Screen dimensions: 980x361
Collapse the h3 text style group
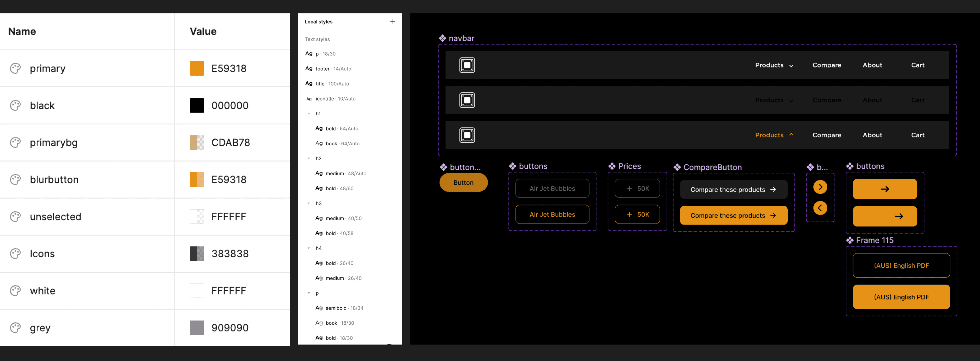point(309,203)
